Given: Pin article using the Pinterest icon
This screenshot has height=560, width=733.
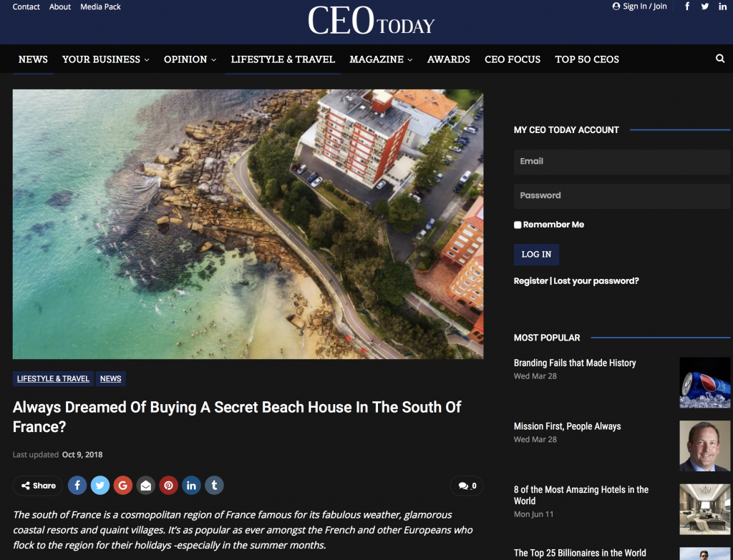Looking at the screenshot, I should (x=169, y=486).
